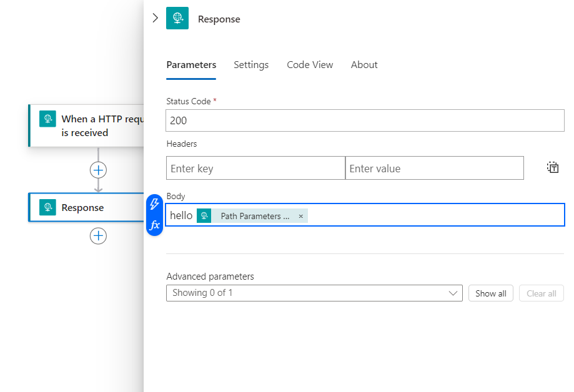Add a step between trigger and Response
The image size is (574, 392).
98,170
